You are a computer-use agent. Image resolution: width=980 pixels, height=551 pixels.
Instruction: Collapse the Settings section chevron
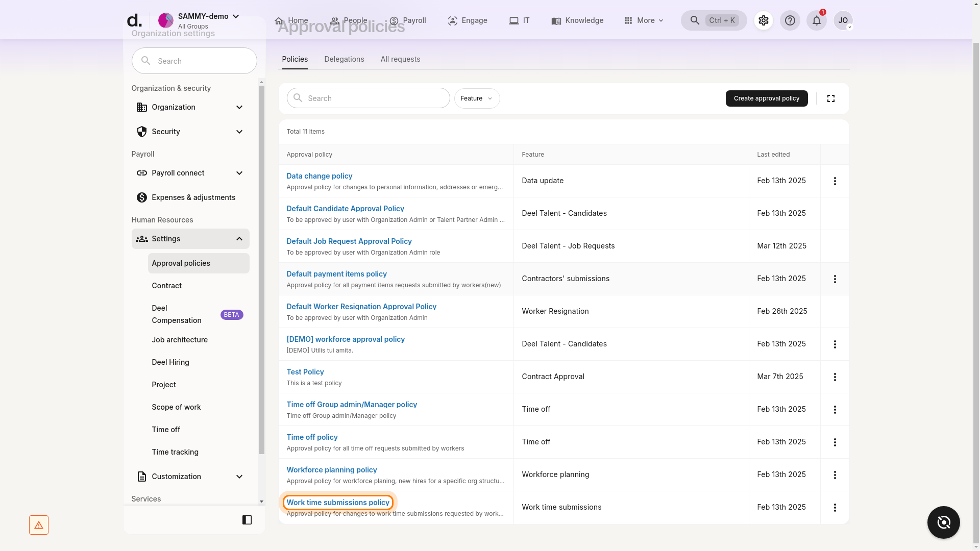(239, 239)
